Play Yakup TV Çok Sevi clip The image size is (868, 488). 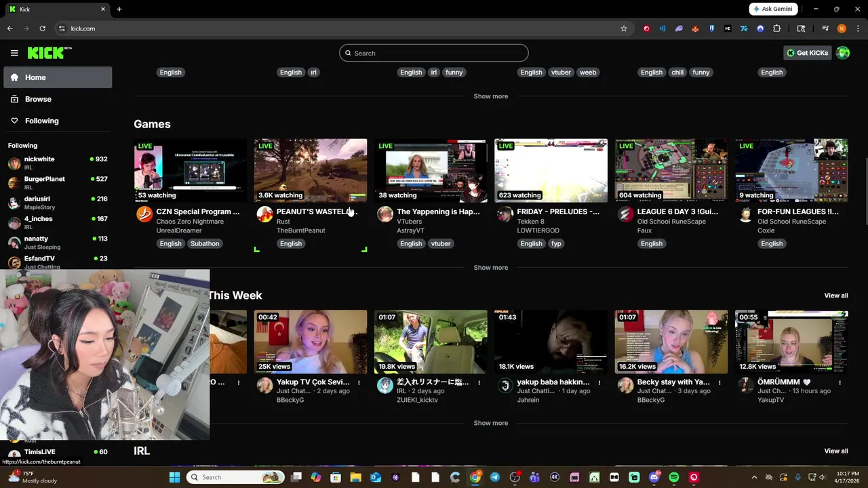(311, 342)
